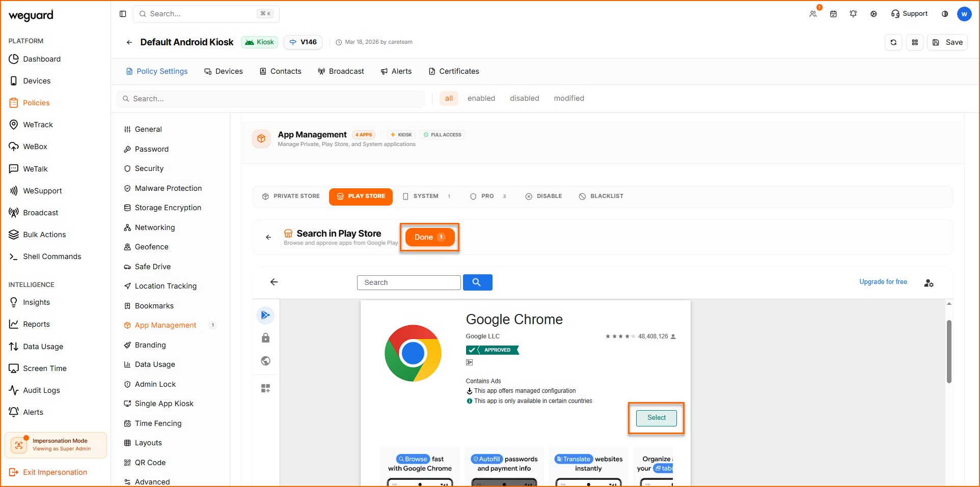Switch to the Private Store tab
980x487 pixels.
click(291, 196)
